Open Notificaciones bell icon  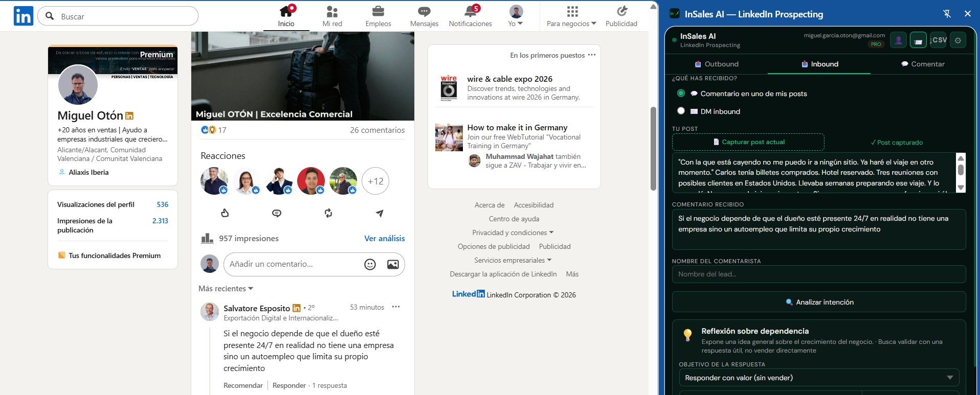471,11
